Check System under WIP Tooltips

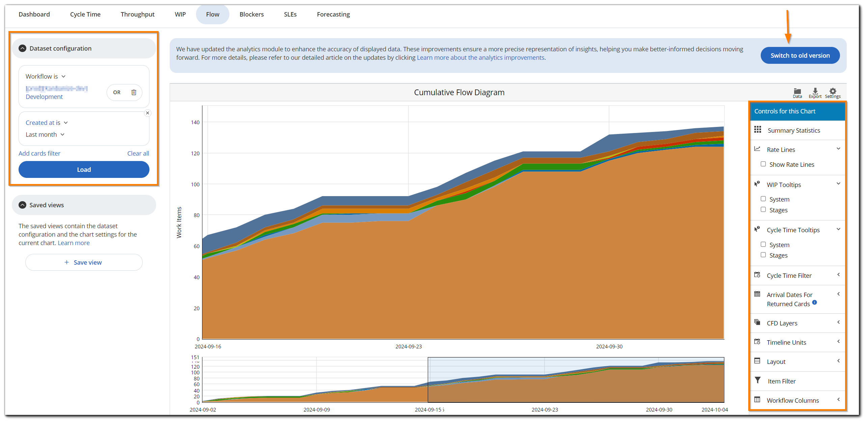[763, 199]
